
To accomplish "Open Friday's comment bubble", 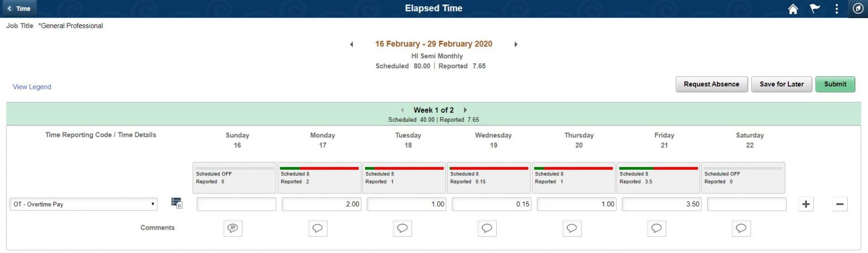I will [657, 228].
